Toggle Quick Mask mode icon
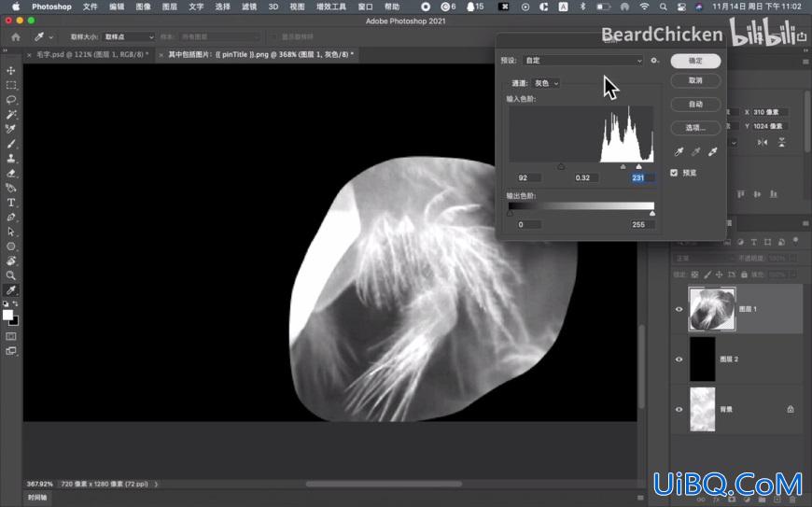The height and width of the screenshot is (507, 812). click(11, 336)
